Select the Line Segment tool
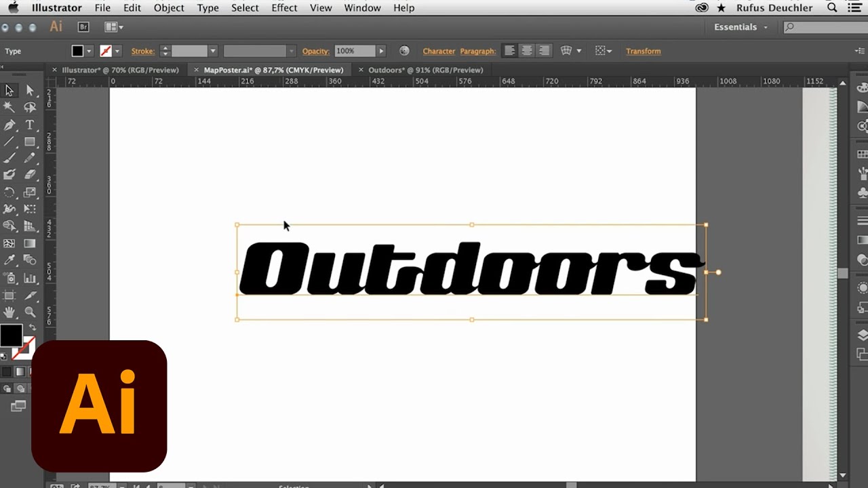This screenshot has width=868, height=488. click(9, 142)
